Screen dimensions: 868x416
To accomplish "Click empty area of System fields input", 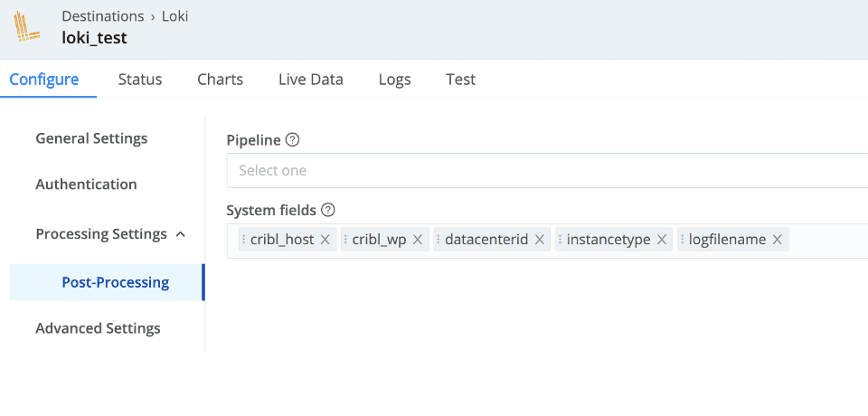I will 827,241.
